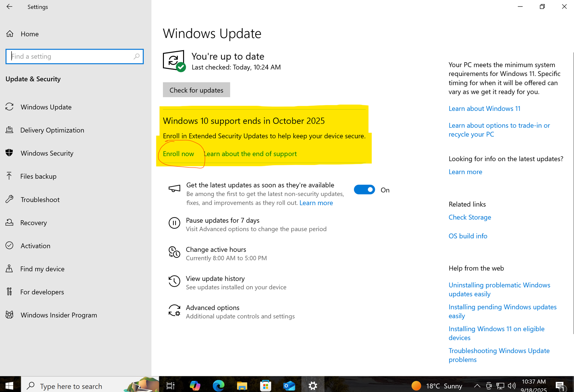Viewport: 574px width, 392px height.
Task: Toggle the For developers settings page
Action: 42,292
